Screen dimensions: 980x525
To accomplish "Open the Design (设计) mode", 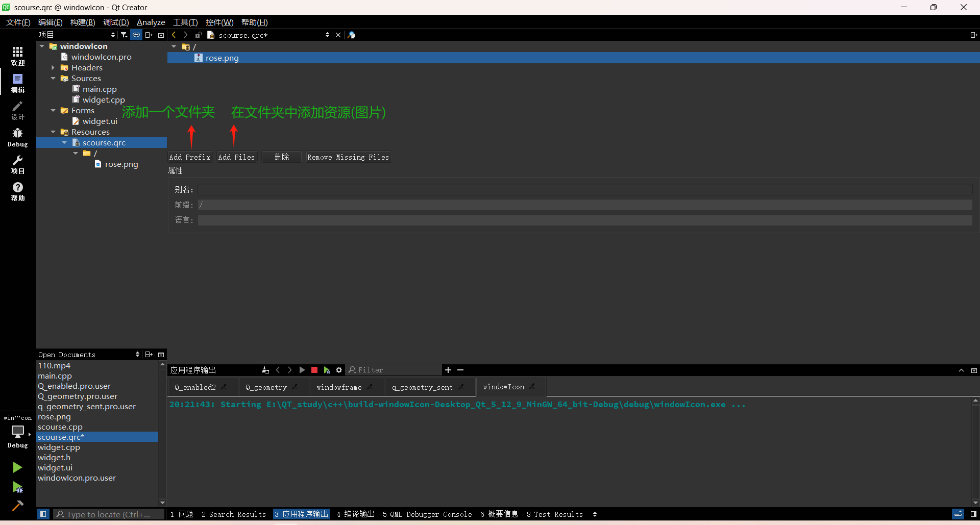I will click(x=18, y=110).
